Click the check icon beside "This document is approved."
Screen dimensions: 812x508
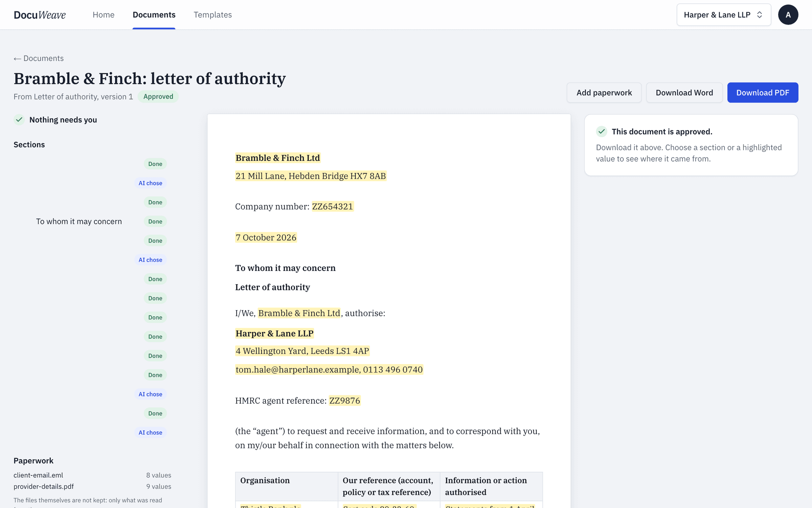(x=601, y=131)
